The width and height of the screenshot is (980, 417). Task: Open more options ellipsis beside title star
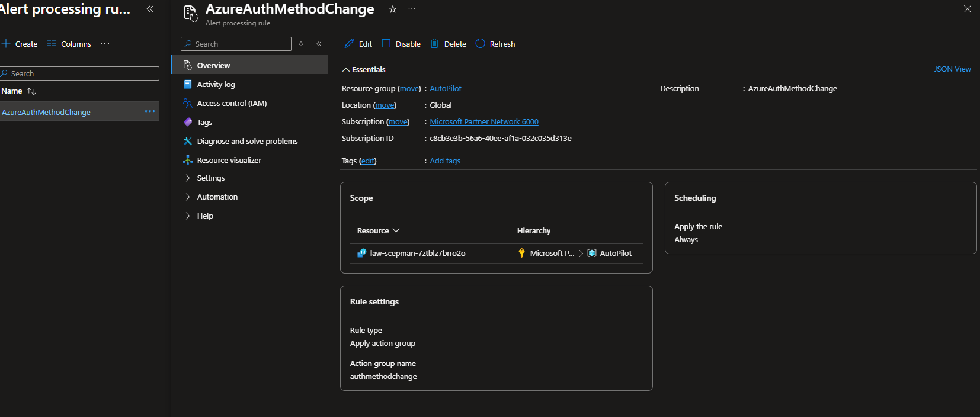412,9
